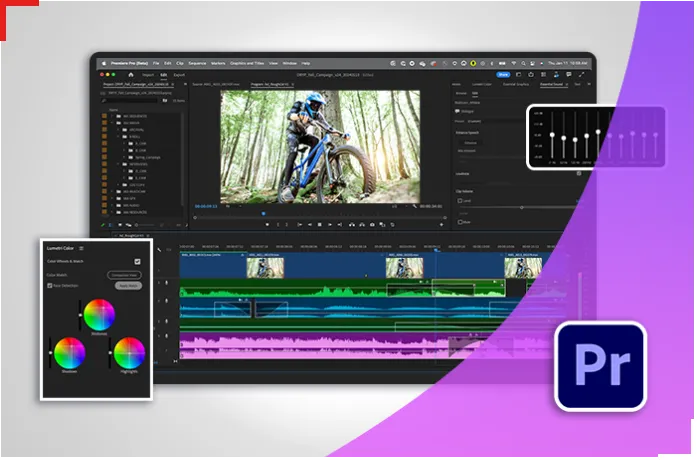The image size is (697, 460).
Task: Click the Midtones color wheel
Action: coord(99,315)
